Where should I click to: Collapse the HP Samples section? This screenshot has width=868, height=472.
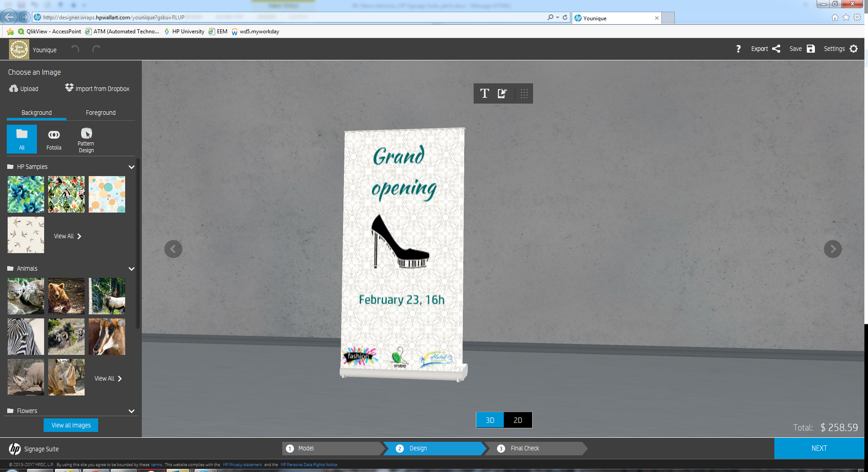pos(131,167)
